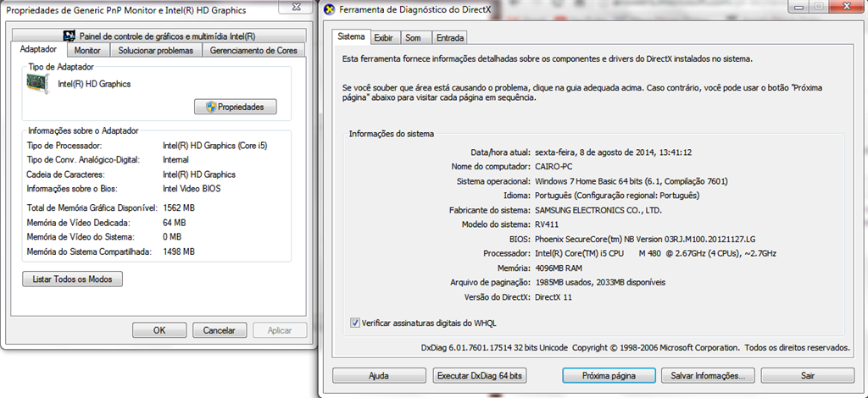
Task: Select the Sistema tab in DxDiag
Action: click(x=351, y=37)
